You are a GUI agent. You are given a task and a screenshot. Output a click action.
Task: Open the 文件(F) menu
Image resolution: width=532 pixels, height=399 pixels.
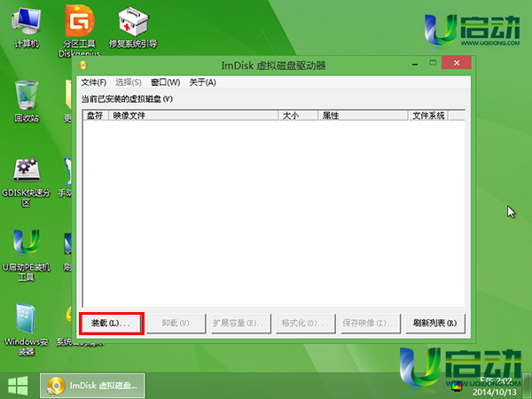pyautogui.click(x=94, y=82)
